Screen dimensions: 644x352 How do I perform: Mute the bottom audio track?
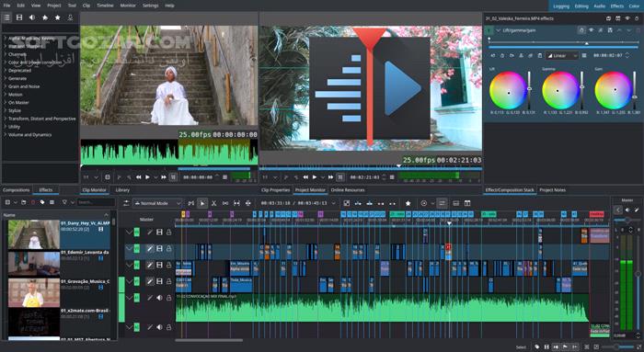[x=159, y=327]
